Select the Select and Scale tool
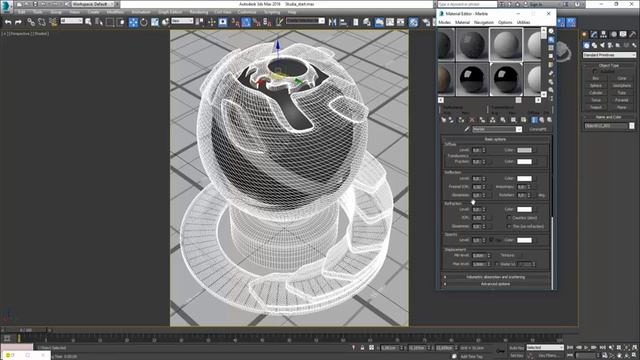This screenshot has height=360, width=640. point(155,22)
